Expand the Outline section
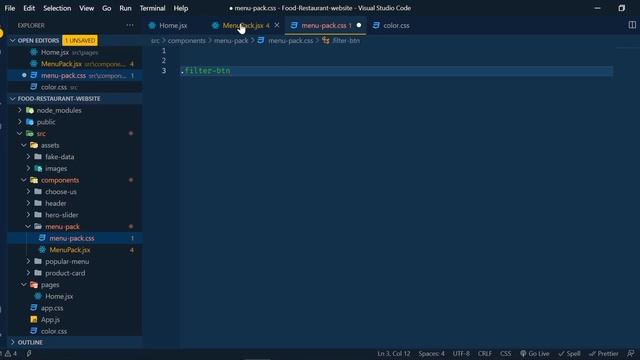 [x=13, y=342]
